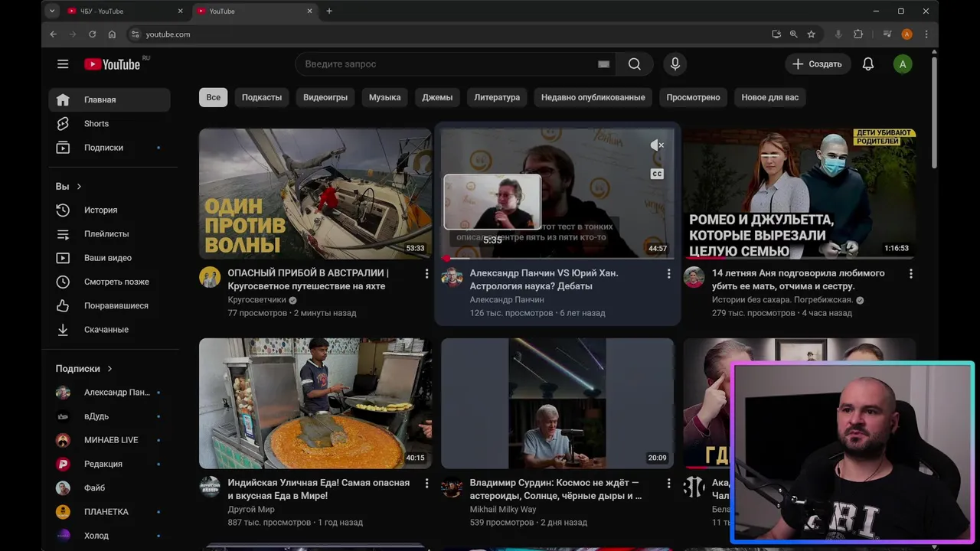This screenshot has width=980, height=551.
Task: Click the page vertical scrollbar
Action: pyautogui.click(x=934, y=111)
